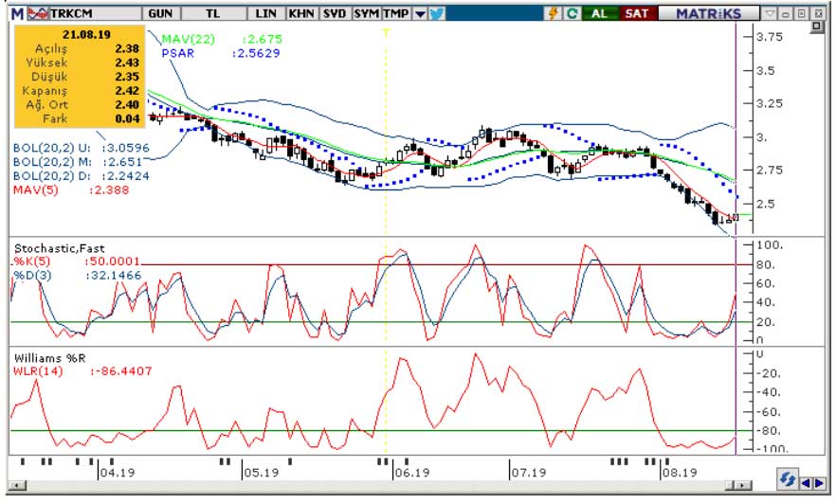This screenshot has width=836, height=504.
Task: Click the SVD toolbar button
Action: [x=335, y=13]
